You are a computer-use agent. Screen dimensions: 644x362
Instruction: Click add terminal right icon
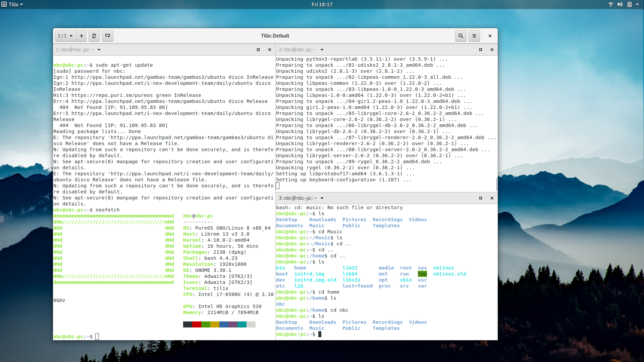94,36
